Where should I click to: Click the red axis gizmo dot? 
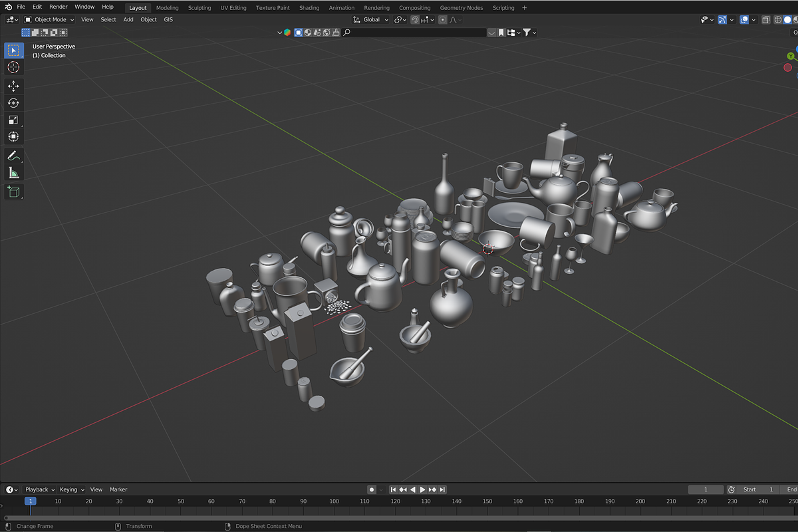coord(788,67)
